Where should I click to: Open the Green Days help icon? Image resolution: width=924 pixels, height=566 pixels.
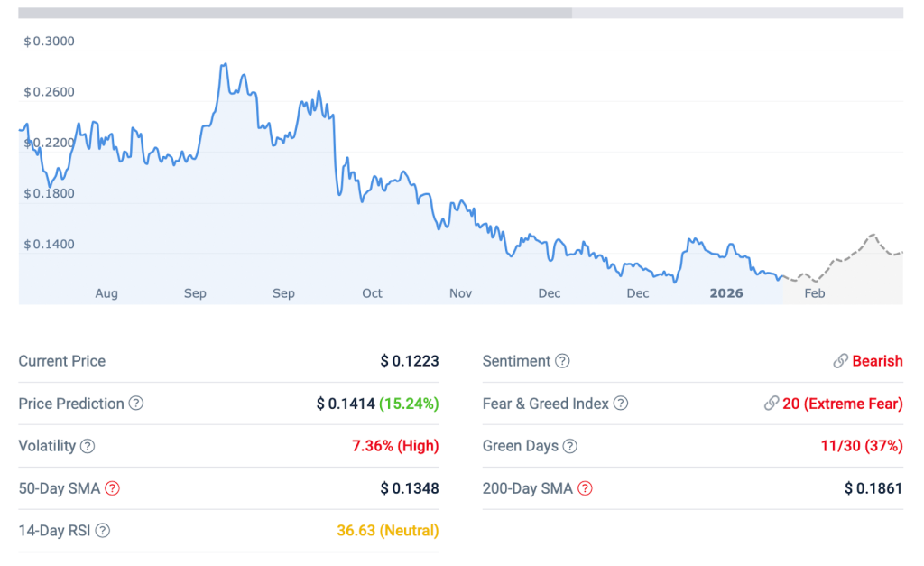pos(570,446)
